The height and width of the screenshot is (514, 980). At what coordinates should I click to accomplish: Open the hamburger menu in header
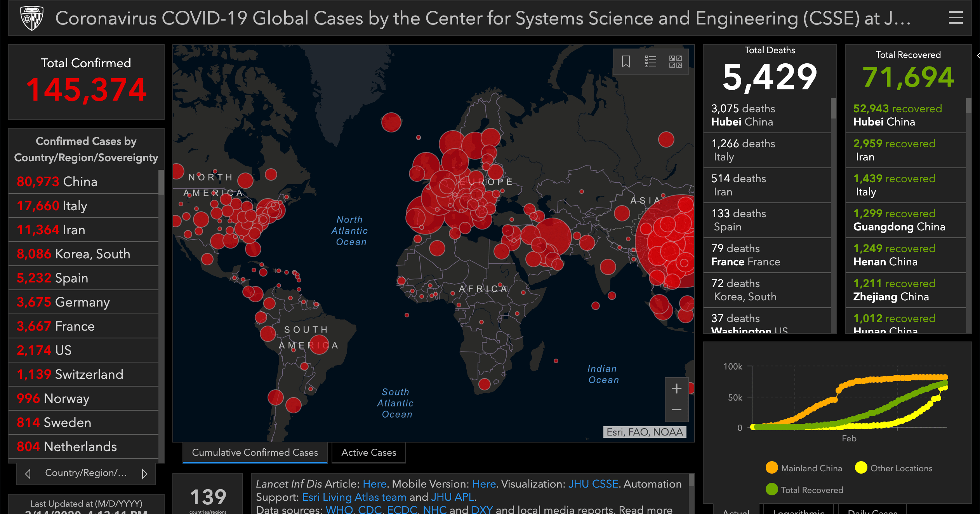pyautogui.click(x=956, y=18)
